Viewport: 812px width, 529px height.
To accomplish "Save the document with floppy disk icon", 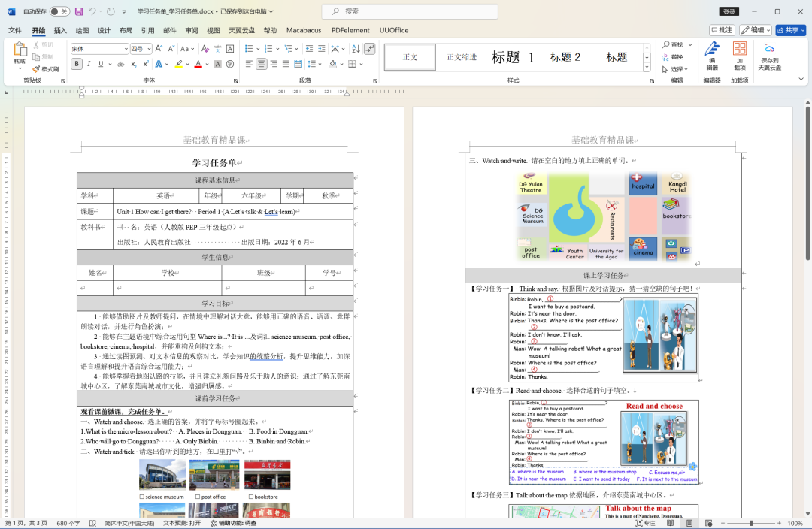I will (x=79, y=11).
